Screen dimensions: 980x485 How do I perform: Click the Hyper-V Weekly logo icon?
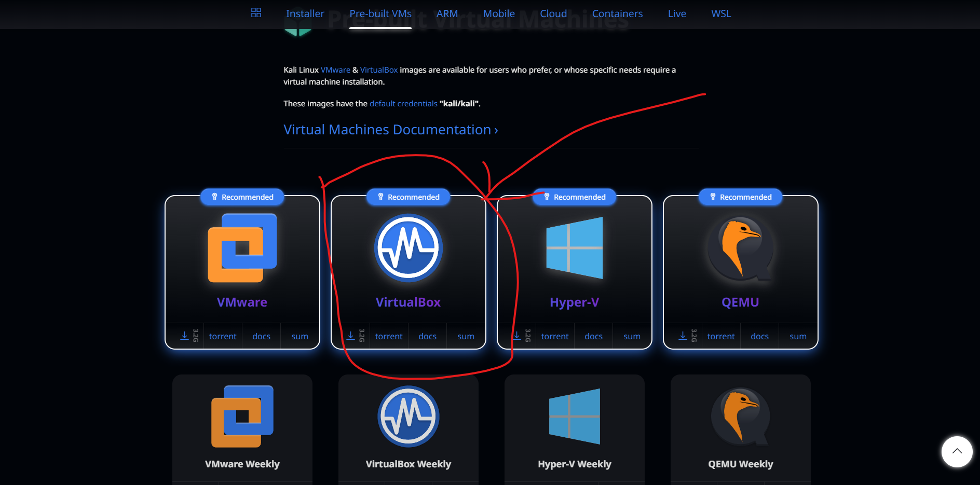[x=575, y=417]
